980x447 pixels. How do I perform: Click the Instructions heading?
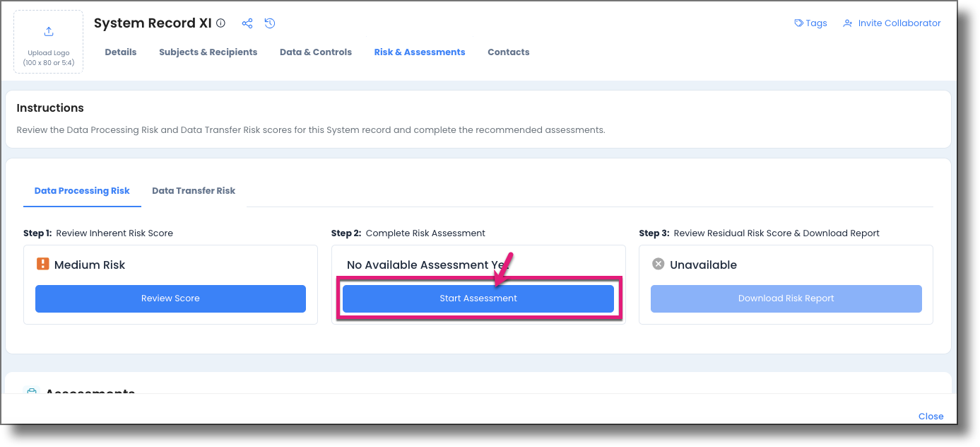[50, 108]
